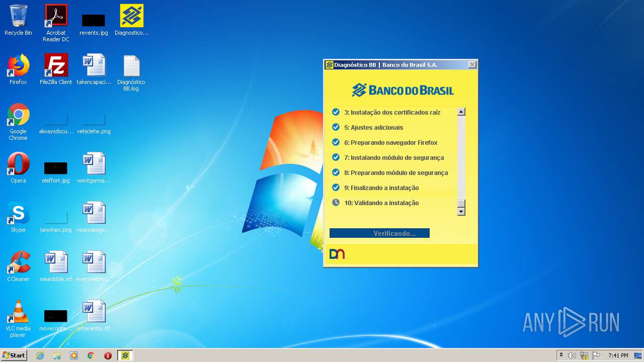Click clock icon beside 10: Validando a instalação

click(336, 203)
